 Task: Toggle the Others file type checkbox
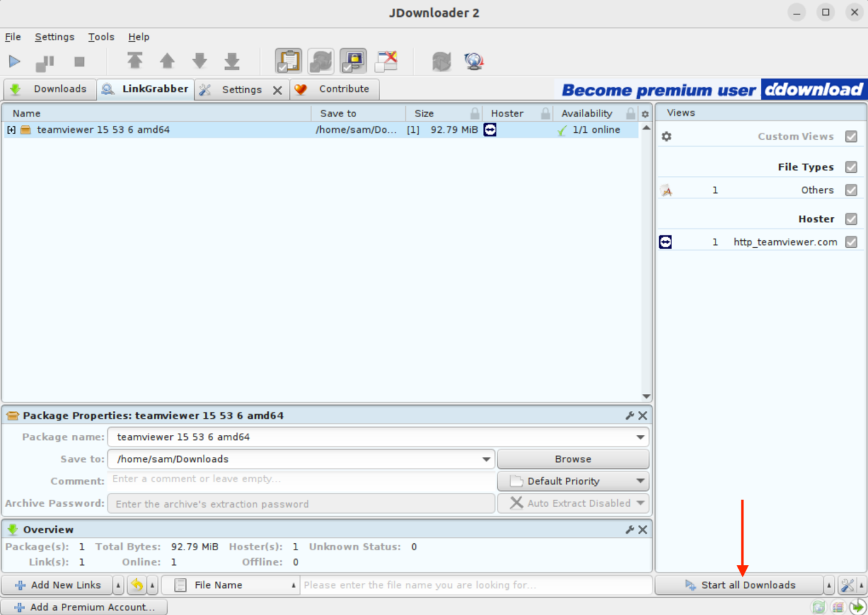(x=851, y=190)
